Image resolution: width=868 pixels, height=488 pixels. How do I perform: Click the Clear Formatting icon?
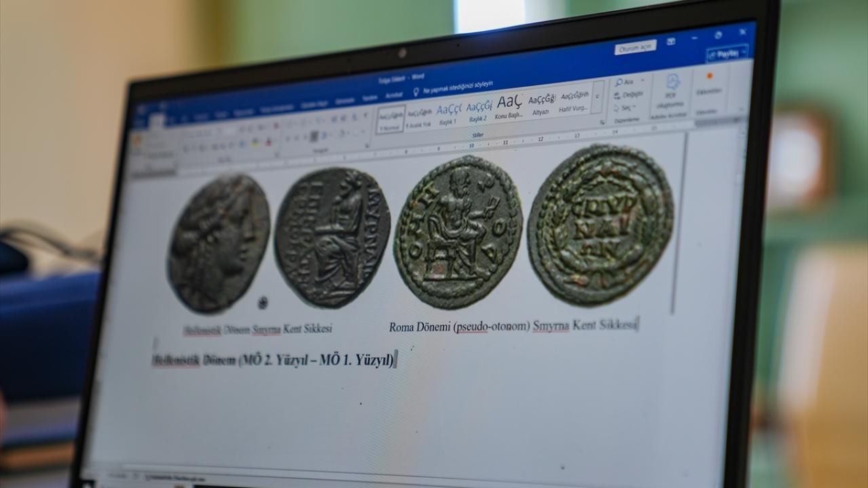tap(276, 125)
